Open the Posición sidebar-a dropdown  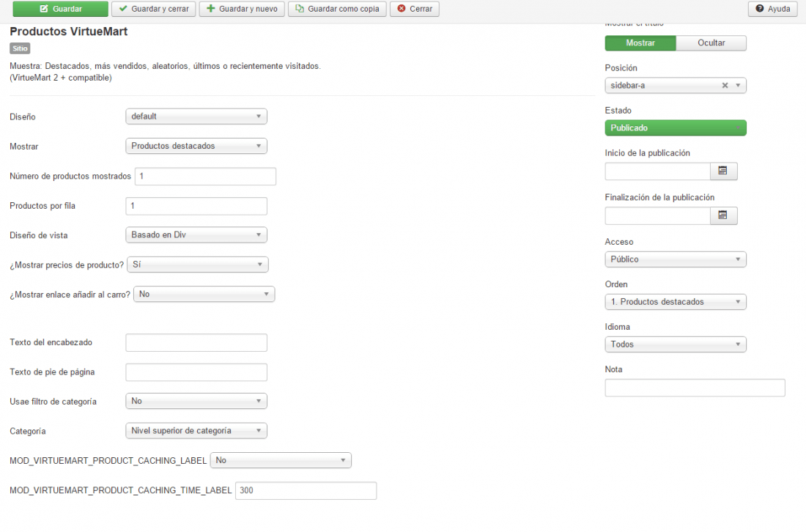coord(676,85)
